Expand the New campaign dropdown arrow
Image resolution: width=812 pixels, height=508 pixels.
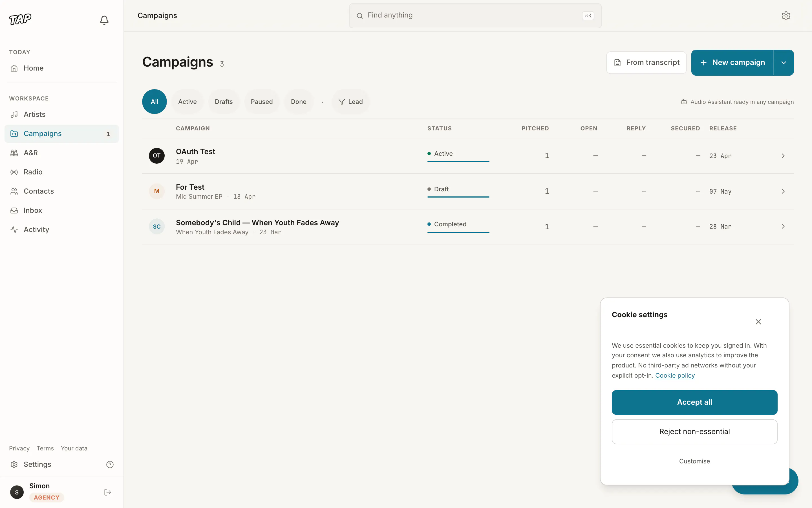tap(784, 63)
